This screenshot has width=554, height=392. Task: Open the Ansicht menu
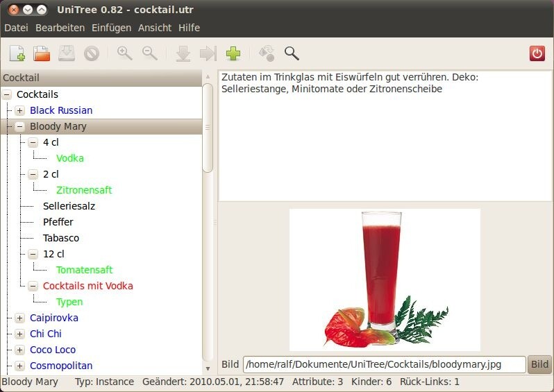pos(155,28)
